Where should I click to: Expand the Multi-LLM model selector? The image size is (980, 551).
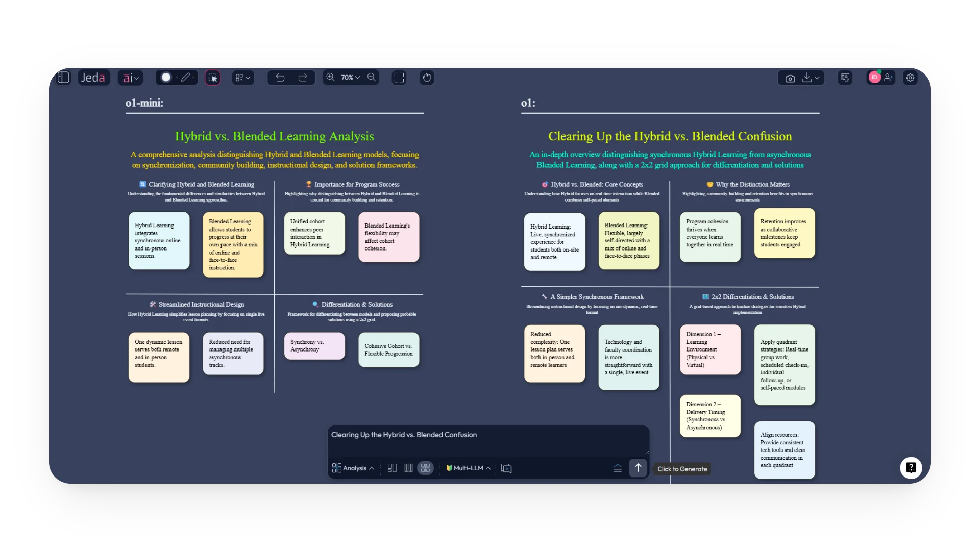pos(468,468)
